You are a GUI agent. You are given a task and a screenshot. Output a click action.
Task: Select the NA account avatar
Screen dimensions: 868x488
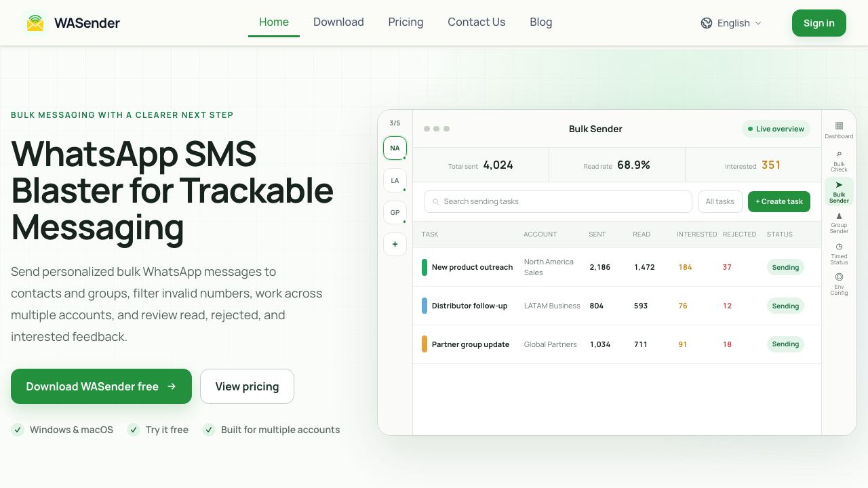pos(395,148)
